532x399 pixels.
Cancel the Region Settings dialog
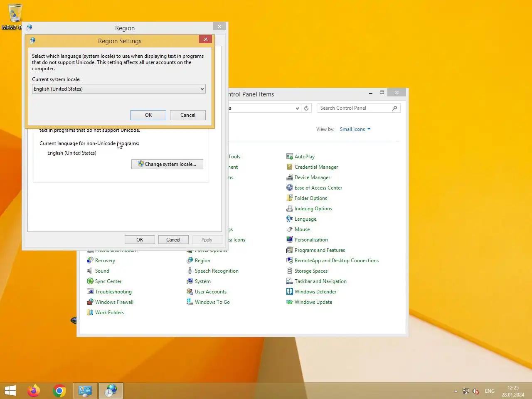188,115
